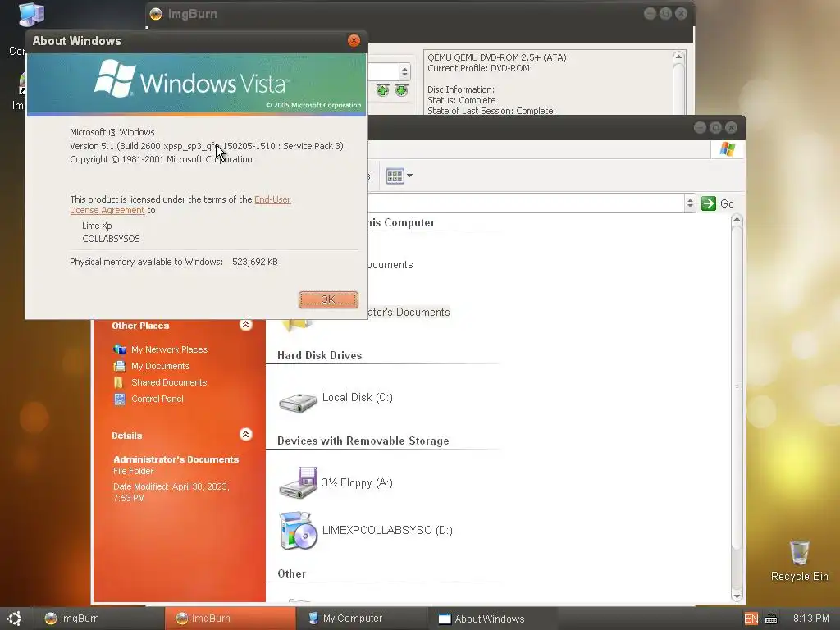
Task: Open Shared Documents link in sidebar
Action: pyautogui.click(x=169, y=382)
